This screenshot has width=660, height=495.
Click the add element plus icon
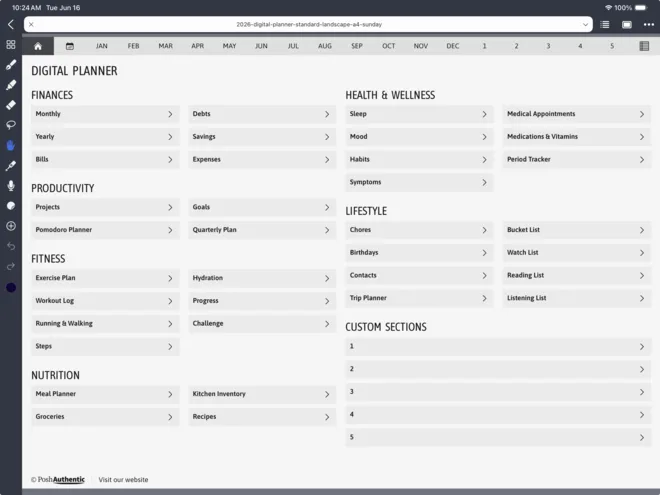(x=11, y=226)
